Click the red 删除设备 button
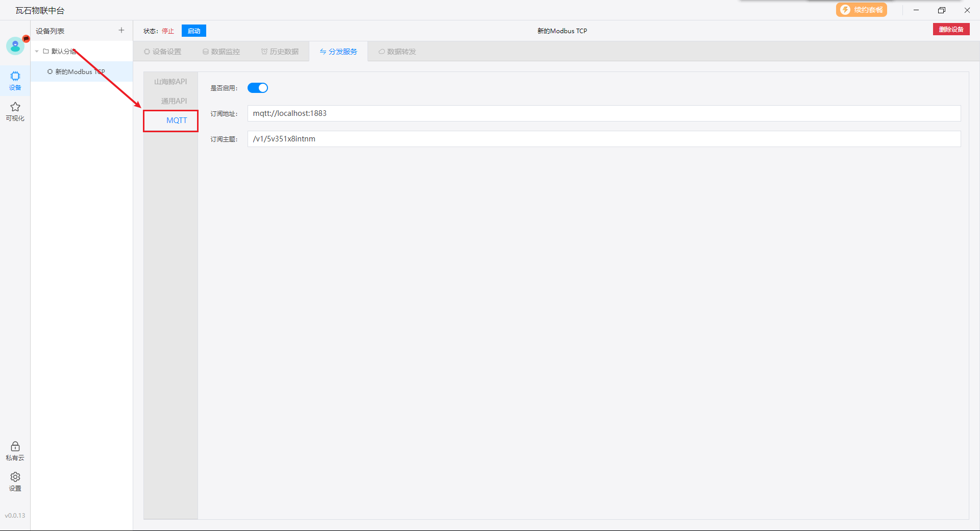Image resolution: width=980 pixels, height=531 pixels. click(951, 30)
